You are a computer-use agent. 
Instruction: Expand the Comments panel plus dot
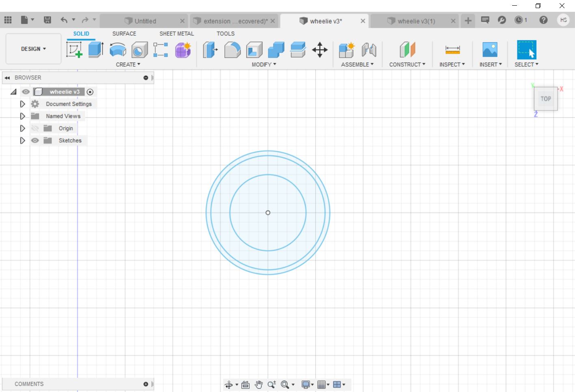coord(146,384)
